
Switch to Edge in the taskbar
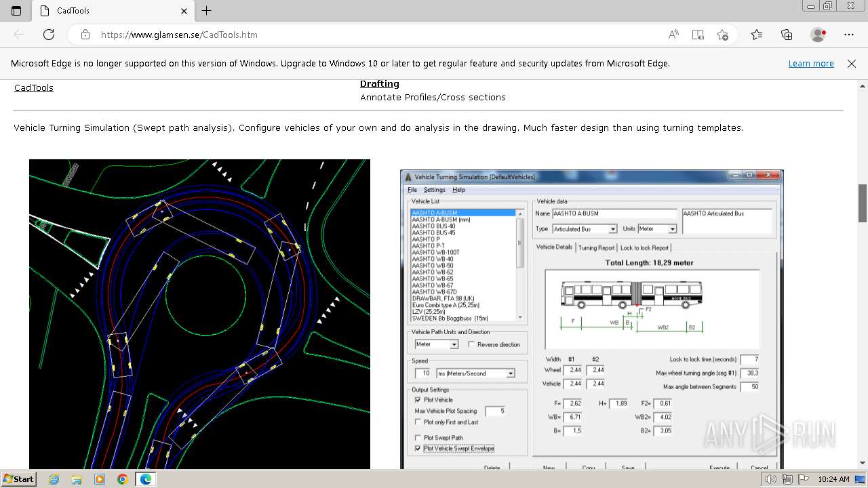(146, 479)
